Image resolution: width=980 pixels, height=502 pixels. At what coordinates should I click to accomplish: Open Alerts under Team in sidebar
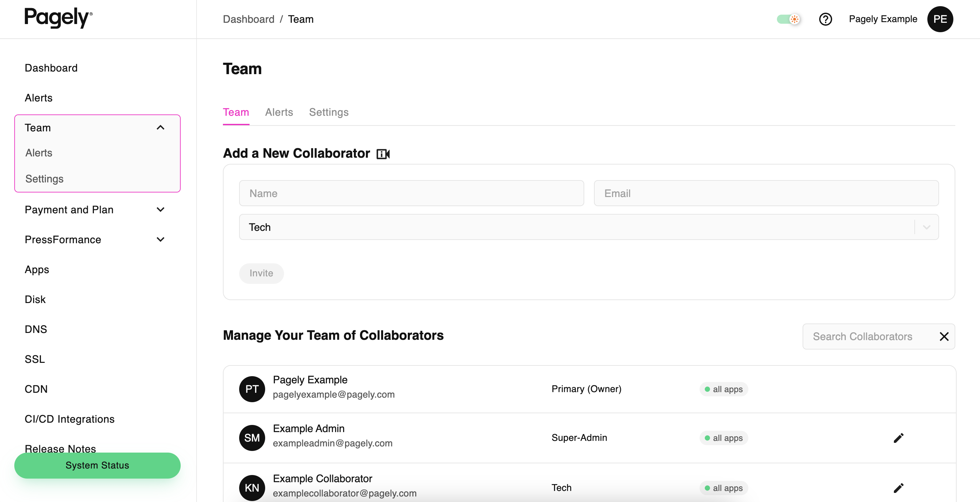(39, 152)
